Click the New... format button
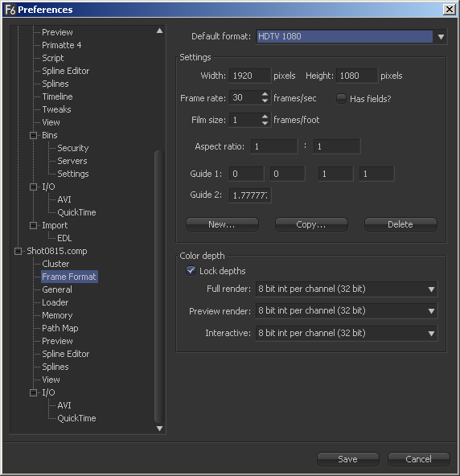Viewport: 460px width, 476px height. click(x=222, y=224)
